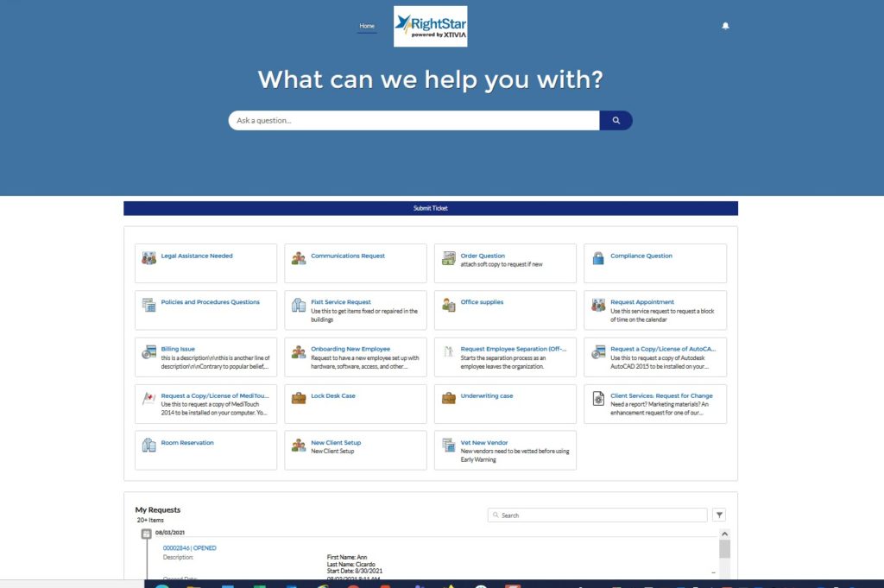Click the Ask a question field
Image resolution: width=884 pixels, height=588 pixels.
pos(414,121)
